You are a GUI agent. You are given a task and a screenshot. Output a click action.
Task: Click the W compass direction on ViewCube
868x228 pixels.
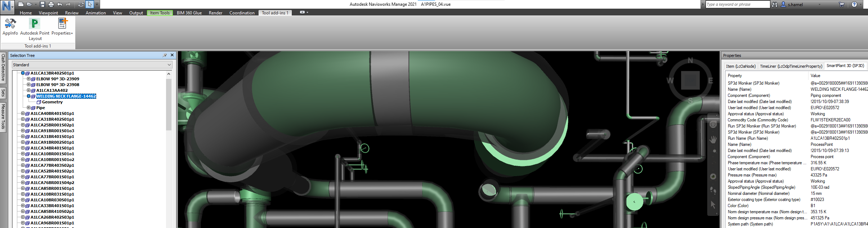tap(670, 80)
